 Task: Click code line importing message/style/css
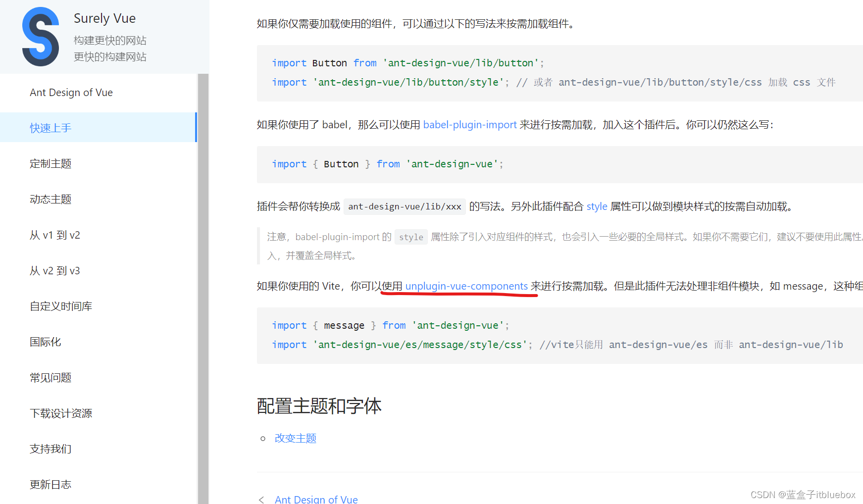[558, 345]
